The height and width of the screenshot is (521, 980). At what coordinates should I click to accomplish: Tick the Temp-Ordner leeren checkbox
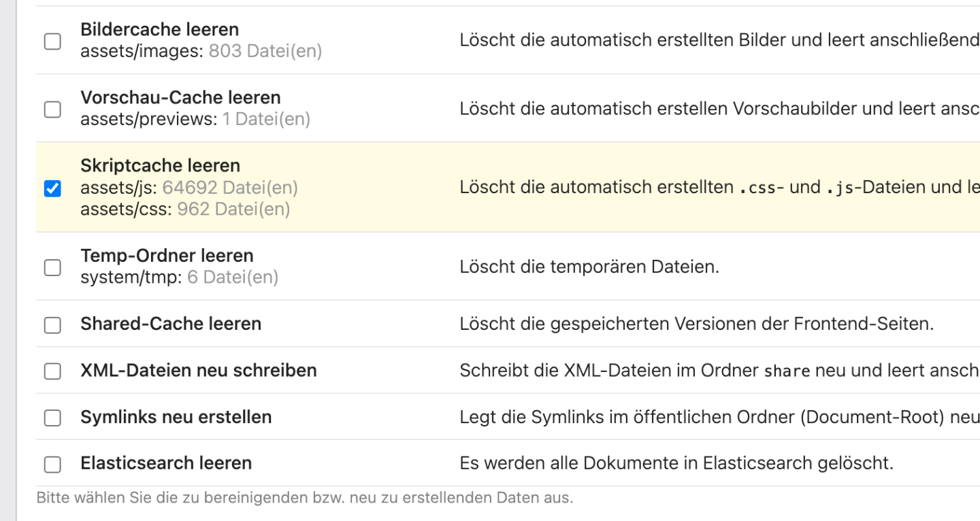pyautogui.click(x=52, y=267)
